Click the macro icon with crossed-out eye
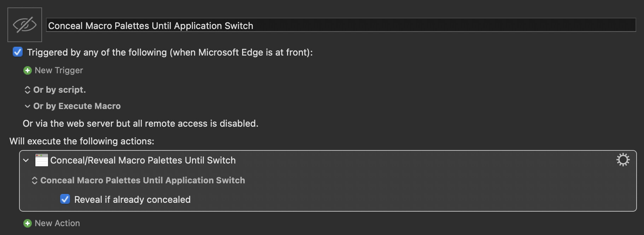The image size is (644, 235). tap(25, 25)
